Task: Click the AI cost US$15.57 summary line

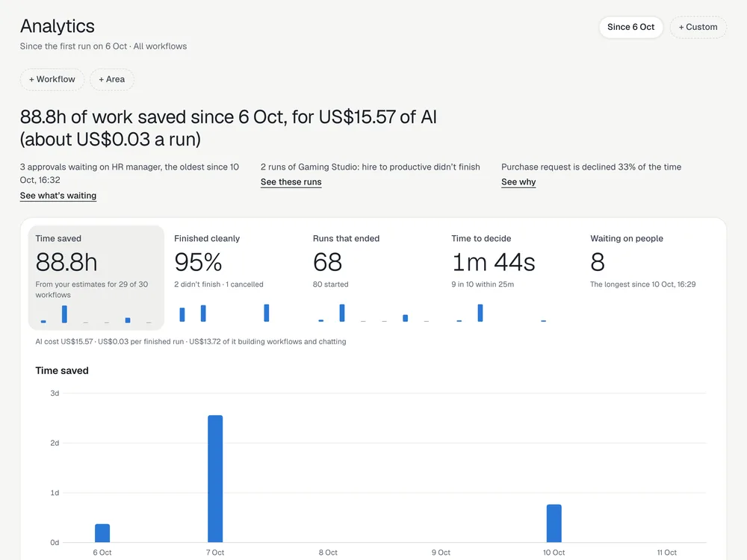Action: click(x=190, y=341)
